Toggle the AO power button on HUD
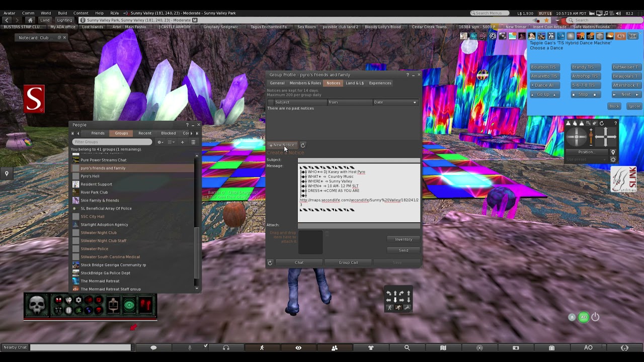Viewport: 644px width, 362px height. click(595, 317)
